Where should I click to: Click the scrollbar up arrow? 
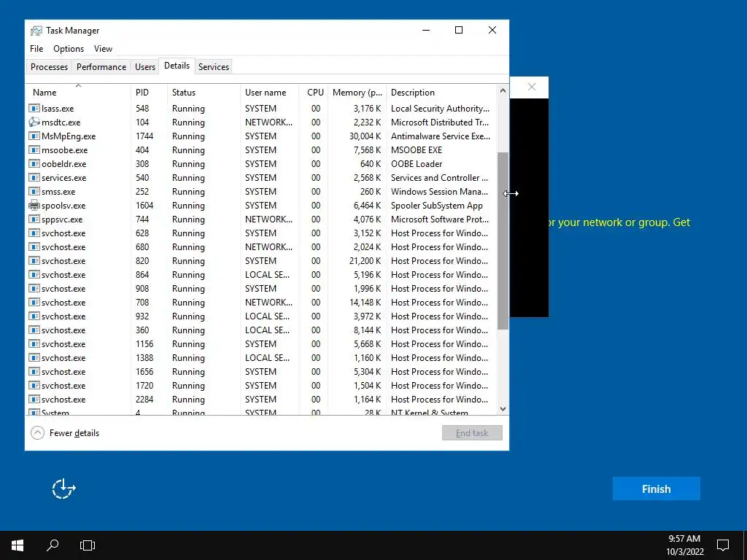(x=503, y=90)
